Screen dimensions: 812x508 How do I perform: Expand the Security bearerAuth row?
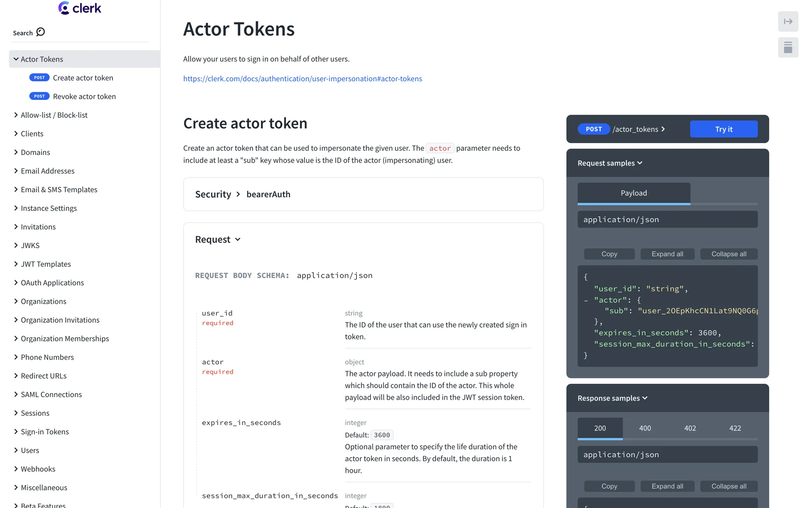tap(238, 194)
